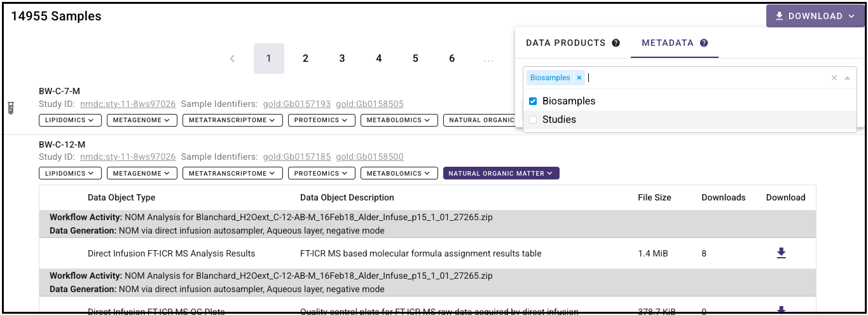Clear all selections in metadata field
Screen dimensions: 868x315
coord(834,78)
